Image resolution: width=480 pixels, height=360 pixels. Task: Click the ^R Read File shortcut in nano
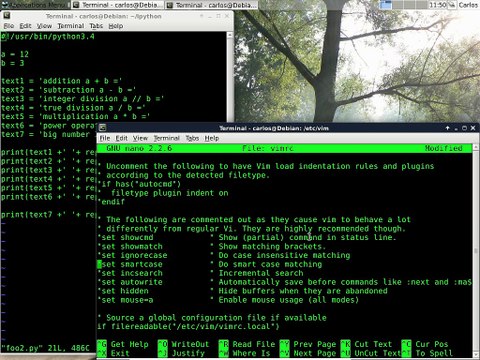point(247,344)
